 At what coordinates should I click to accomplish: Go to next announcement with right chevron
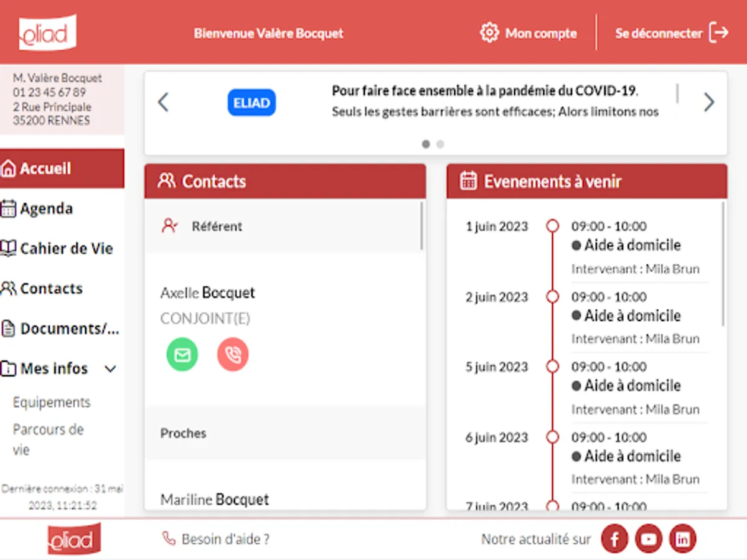point(709,101)
